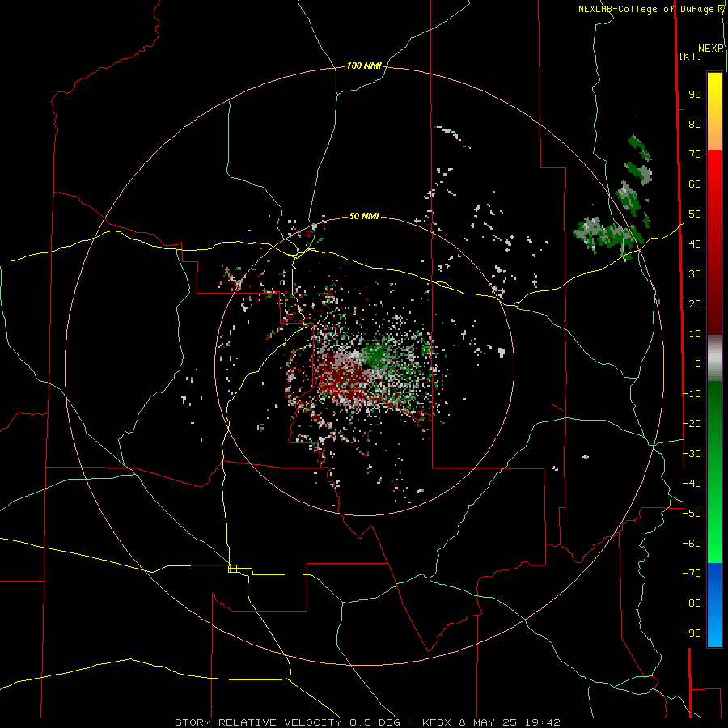This screenshot has height=728, width=728.
Task: Click the -90 value on velocity scale
Action: 692,633
